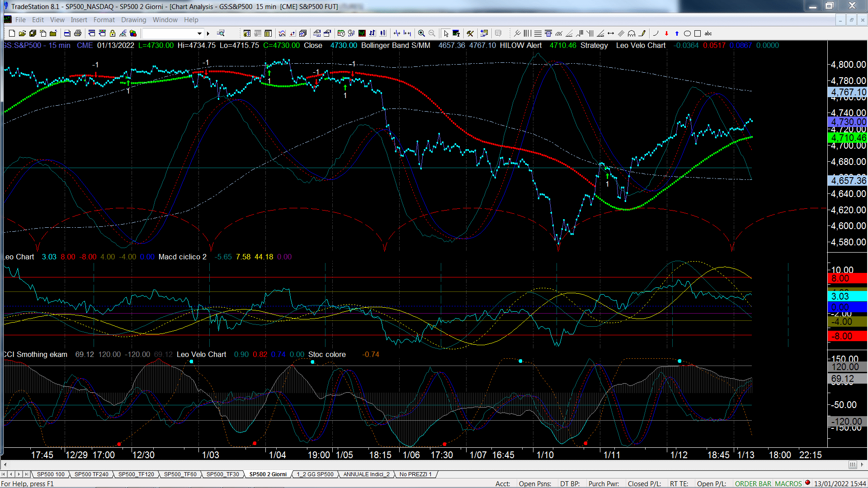The image size is (868, 488).
Task: Click MACROS in the status bar
Action: point(788,484)
